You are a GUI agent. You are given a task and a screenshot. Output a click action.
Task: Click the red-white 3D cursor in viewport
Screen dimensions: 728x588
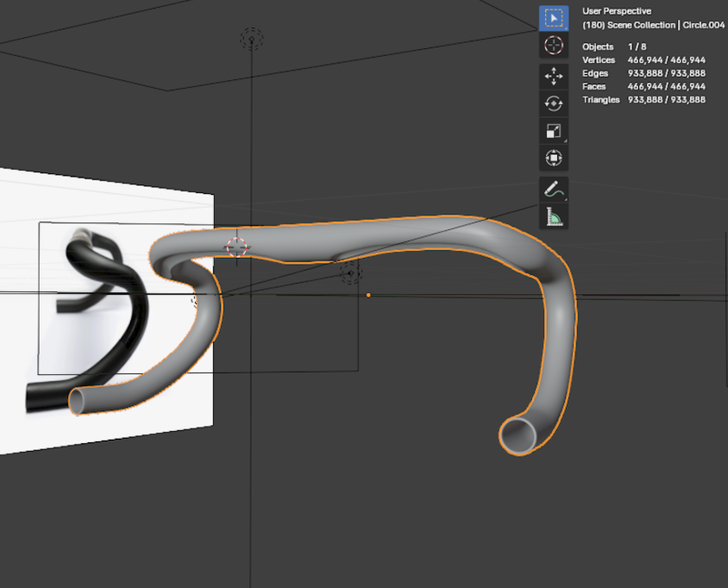[236, 247]
